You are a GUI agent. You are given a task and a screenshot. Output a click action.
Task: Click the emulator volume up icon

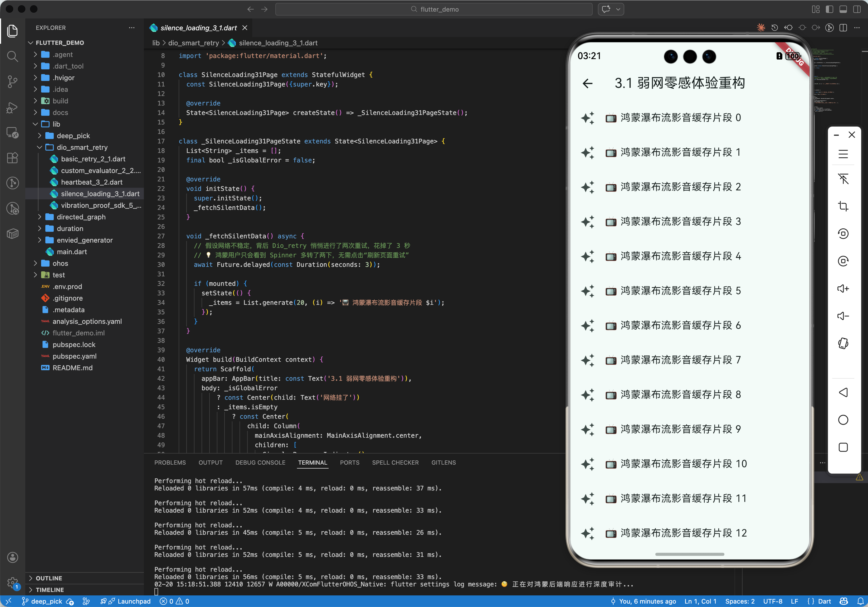843,288
